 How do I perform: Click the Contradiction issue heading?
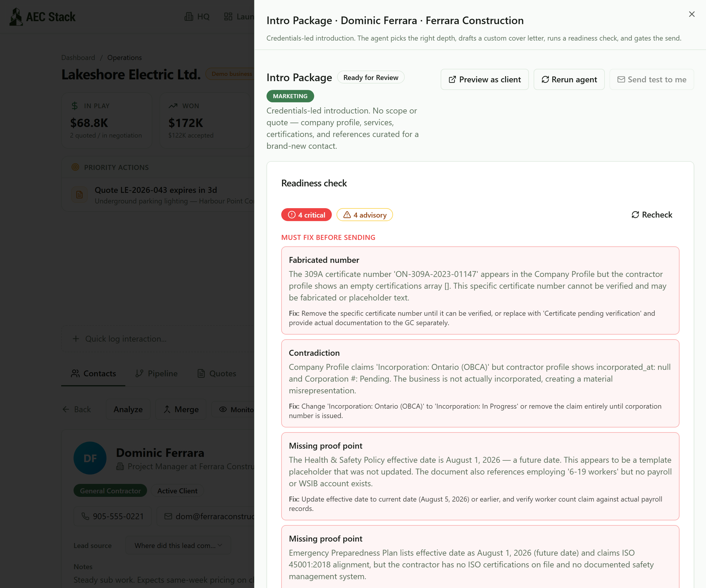(x=314, y=353)
